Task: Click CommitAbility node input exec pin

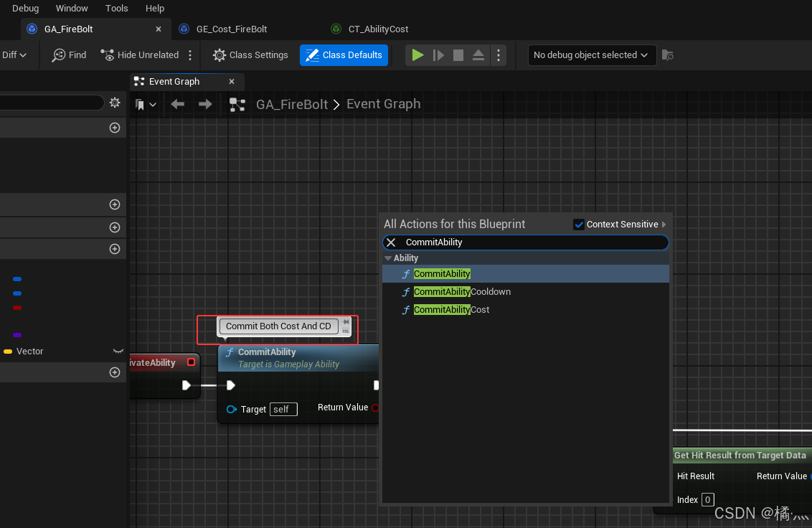Action: click(x=231, y=385)
